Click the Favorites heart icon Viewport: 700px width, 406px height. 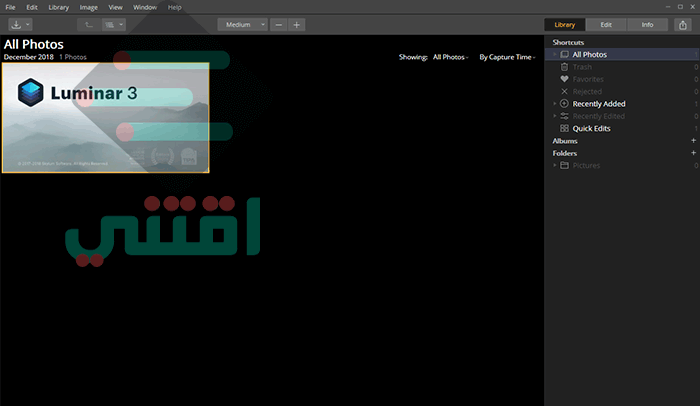click(564, 79)
